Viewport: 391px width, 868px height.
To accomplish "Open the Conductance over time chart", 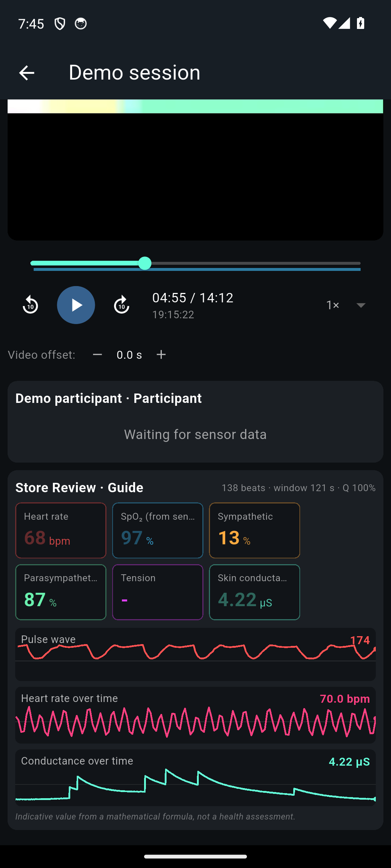I will click(x=195, y=778).
